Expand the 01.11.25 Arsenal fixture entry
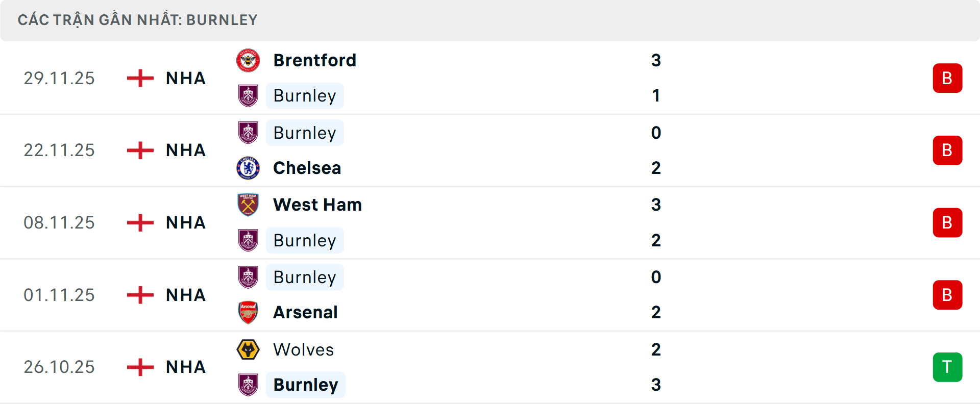The height and width of the screenshot is (404, 980). (x=490, y=295)
